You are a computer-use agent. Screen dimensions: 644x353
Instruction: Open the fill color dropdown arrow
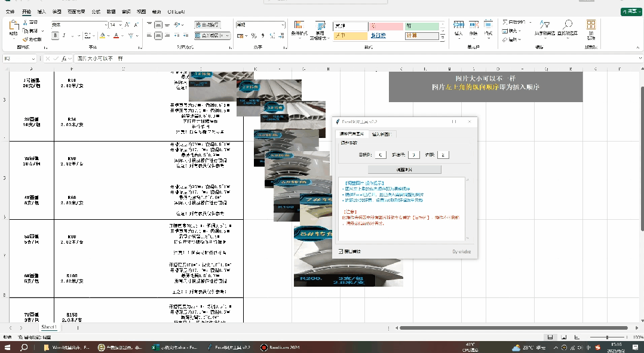coord(109,36)
